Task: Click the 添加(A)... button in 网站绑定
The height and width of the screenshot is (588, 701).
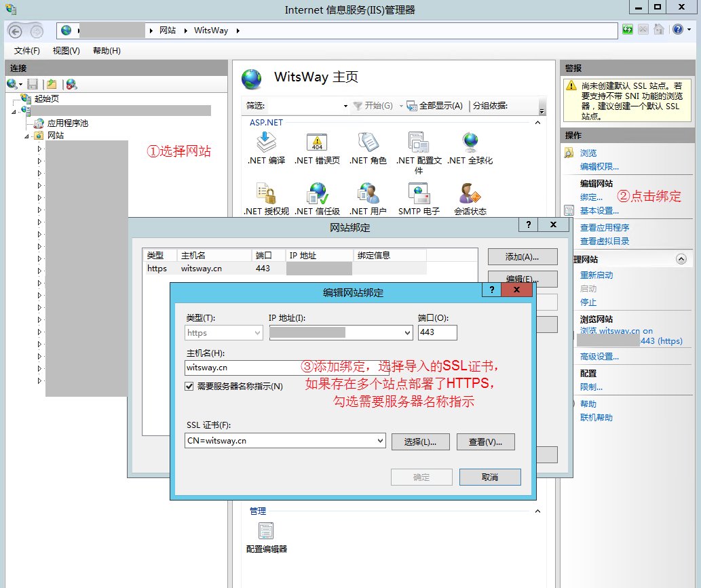Action: 523,257
